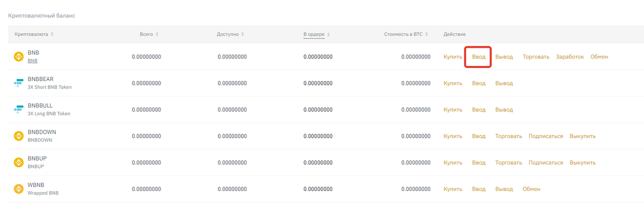Click Обмен in the WBNB row

[x=531, y=189]
